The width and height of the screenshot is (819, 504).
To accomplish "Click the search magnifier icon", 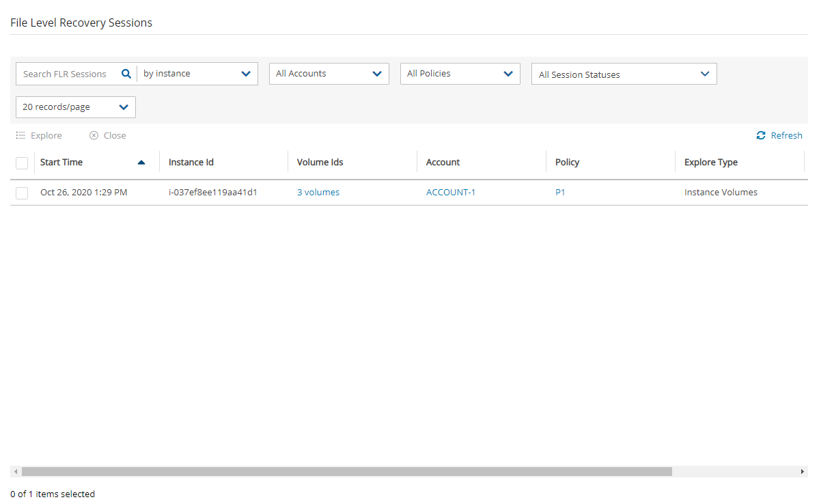I will click(126, 74).
